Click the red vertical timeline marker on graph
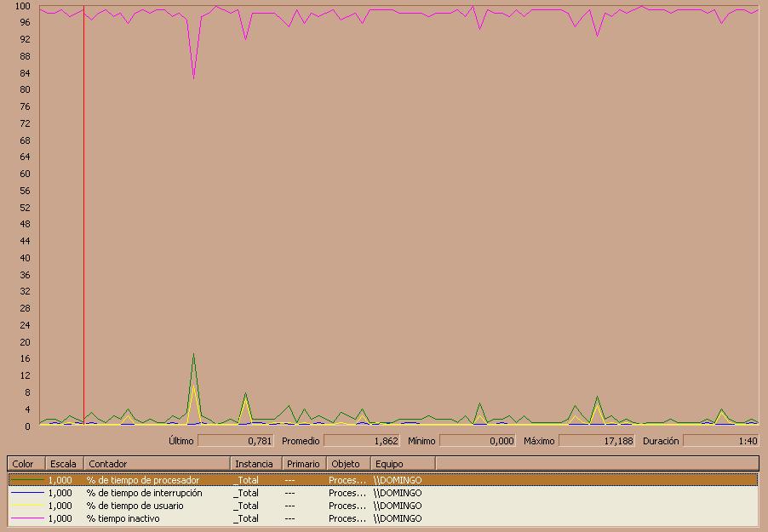Screen dimensions: 768x532 (83, 215)
